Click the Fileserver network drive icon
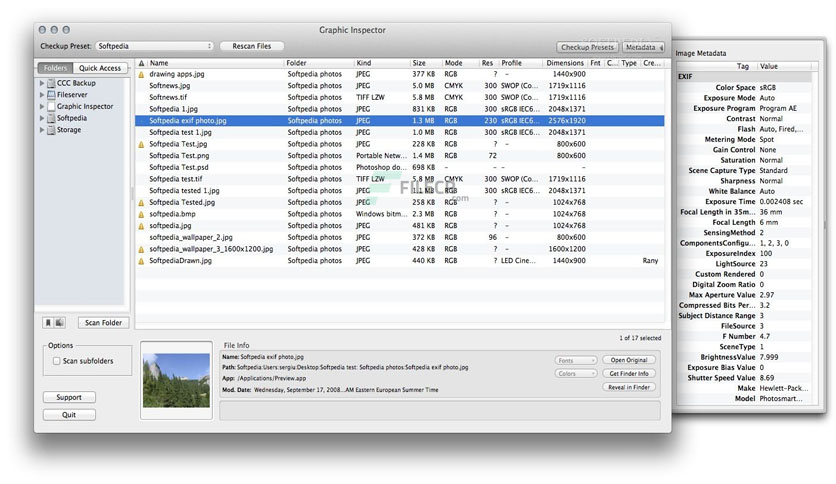 pyautogui.click(x=51, y=95)
